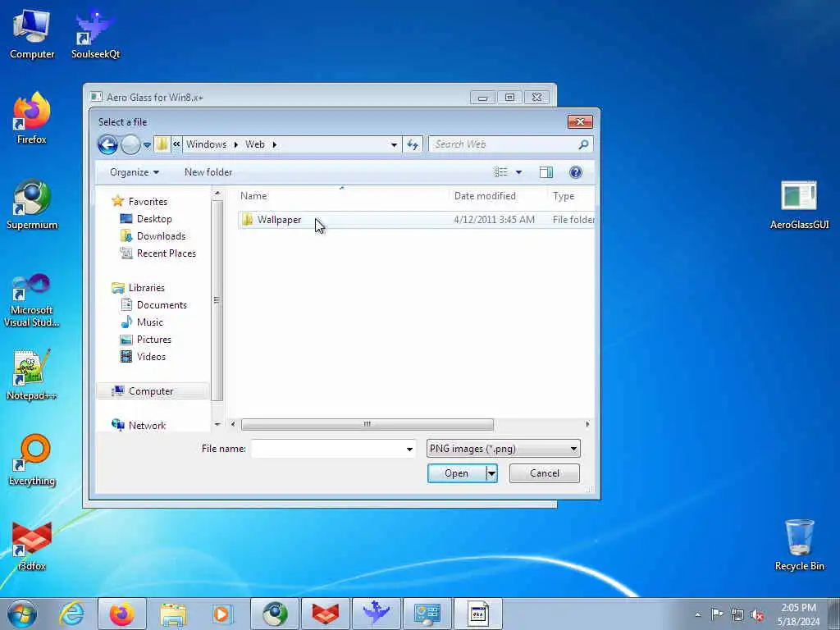Viewport: 840px width, 630px height.
Task: Select the Recycle Bin desktop icon
Action: (799, 545)
